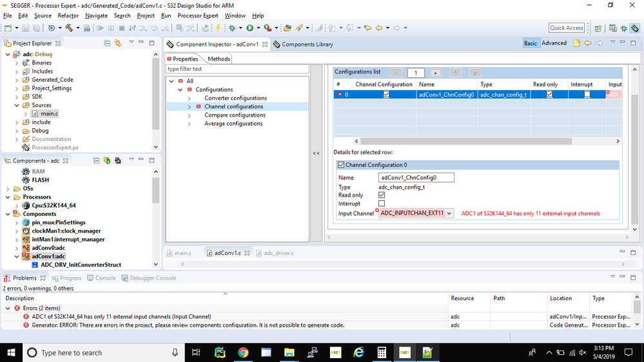Screen dimensions: 644x362
Task: Click the back arrow in Component Inspector
Action: click(588, 43)
